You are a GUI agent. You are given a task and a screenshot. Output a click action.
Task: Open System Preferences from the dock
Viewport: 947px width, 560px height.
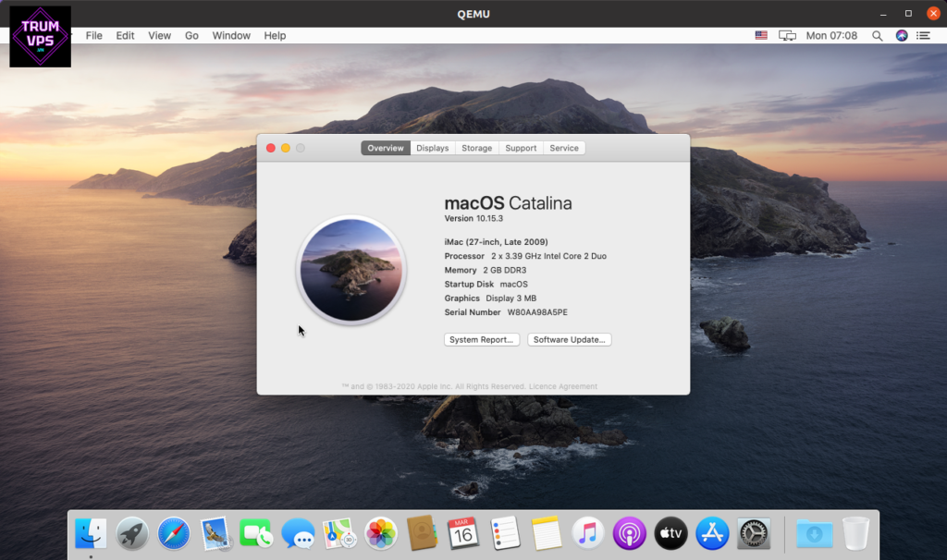pyautogui.click(x=754, y=533)
